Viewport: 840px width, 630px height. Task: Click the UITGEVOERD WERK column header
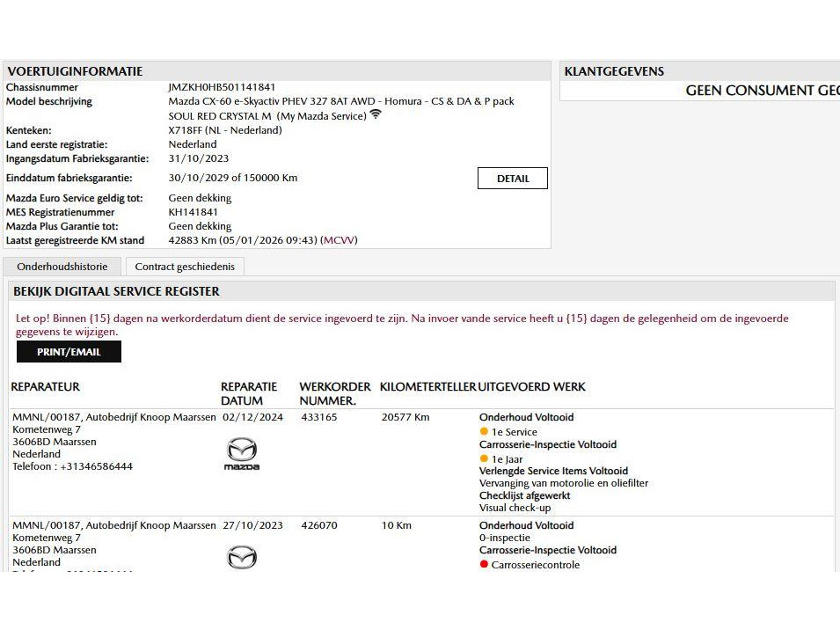click(532, 387)
